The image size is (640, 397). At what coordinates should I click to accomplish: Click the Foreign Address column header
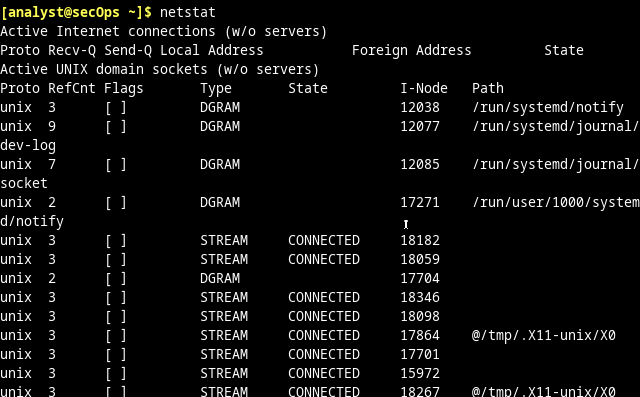click(x=411, y=51)
